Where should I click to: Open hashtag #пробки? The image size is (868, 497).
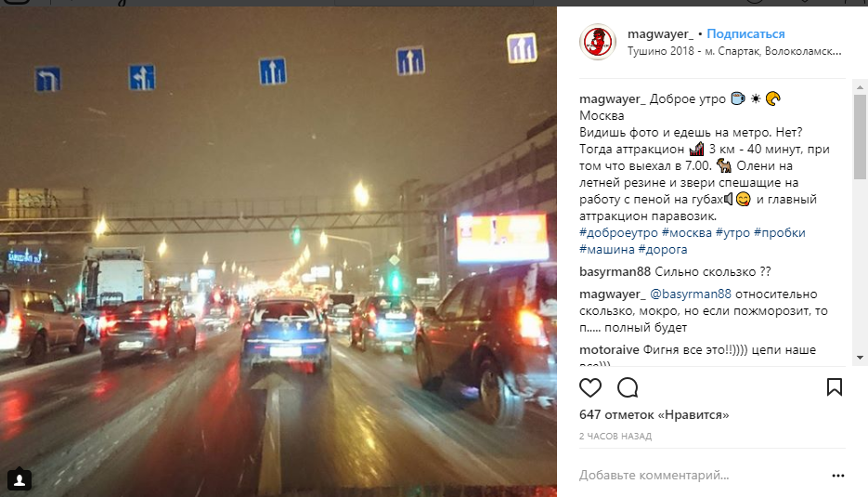pos(780,233)
